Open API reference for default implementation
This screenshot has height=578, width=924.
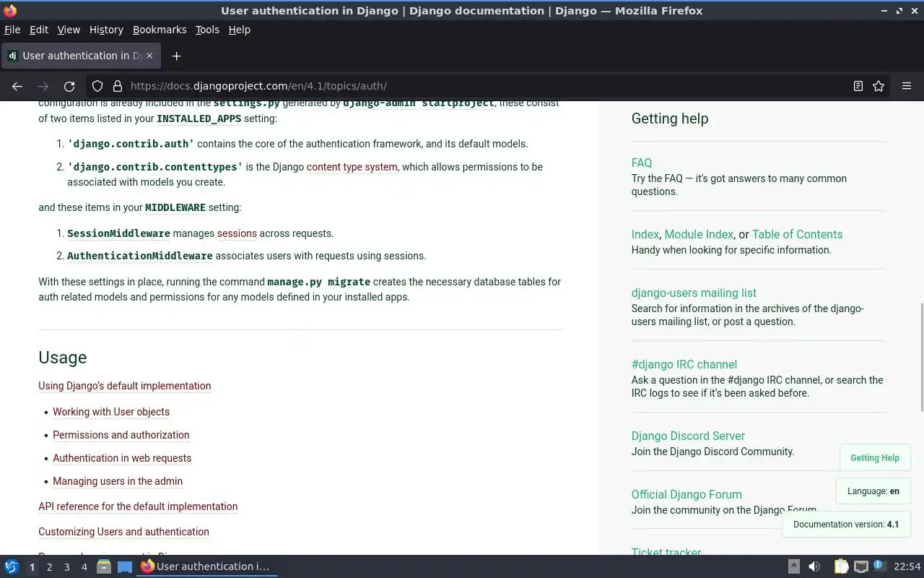pyautogui.click(x=138, y=506)
